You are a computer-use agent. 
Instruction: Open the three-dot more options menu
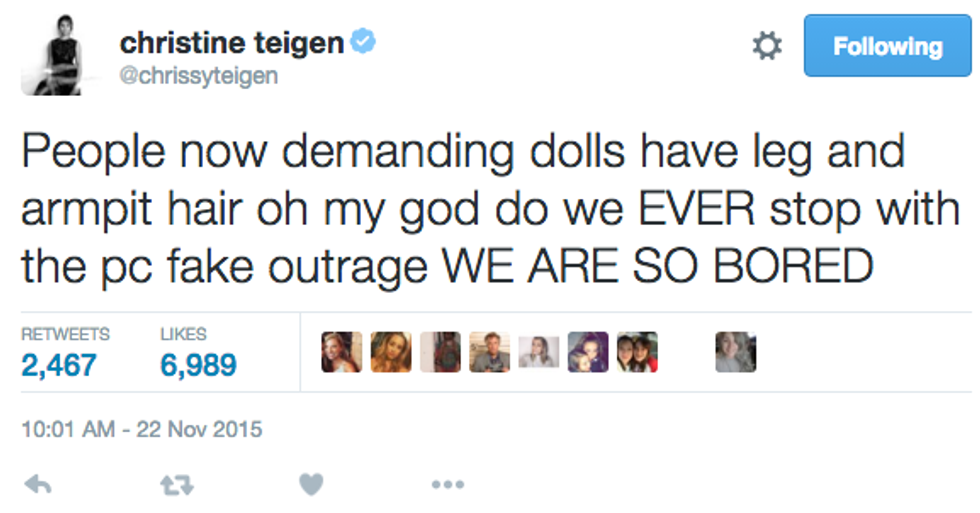pyautogui.click(x=447, y=486)
